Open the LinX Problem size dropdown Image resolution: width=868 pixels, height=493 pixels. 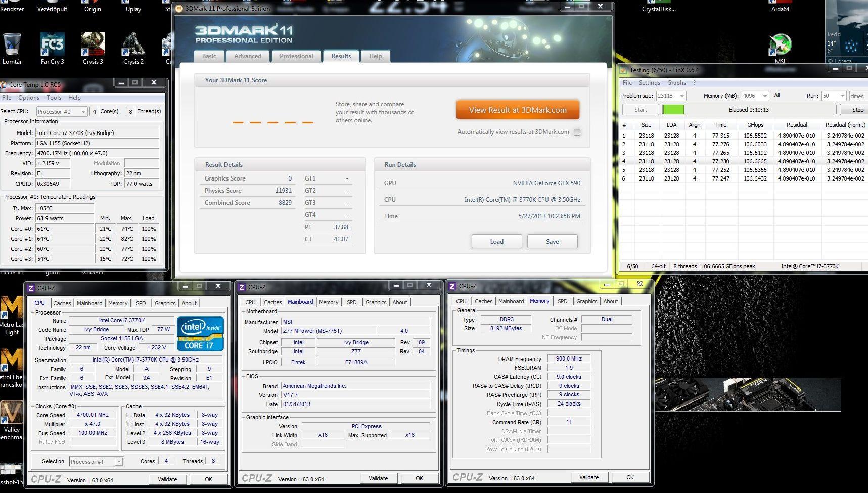pyautogui.click(x=671, y=96)
